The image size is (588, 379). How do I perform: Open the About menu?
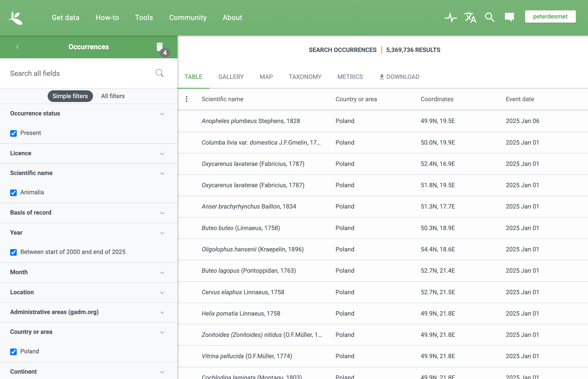point(232,18)
